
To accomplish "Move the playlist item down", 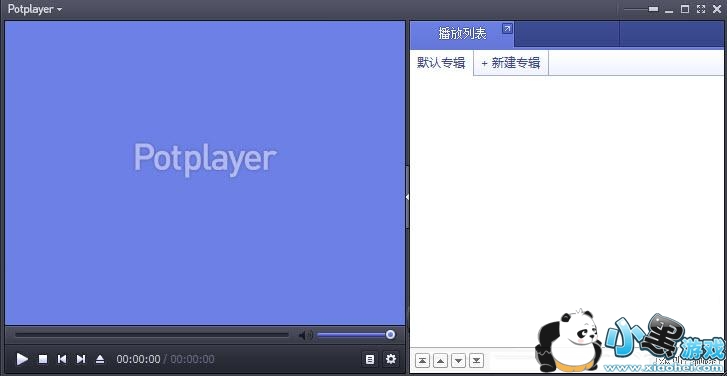I will (x=459, y=360).
